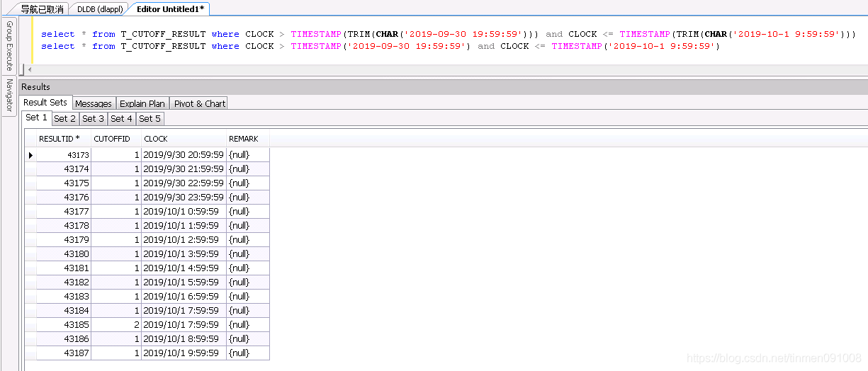The height and width of the screenshot is (371, 868).
Task: Select RESULTID cell 43177
Action: point(64,211)
